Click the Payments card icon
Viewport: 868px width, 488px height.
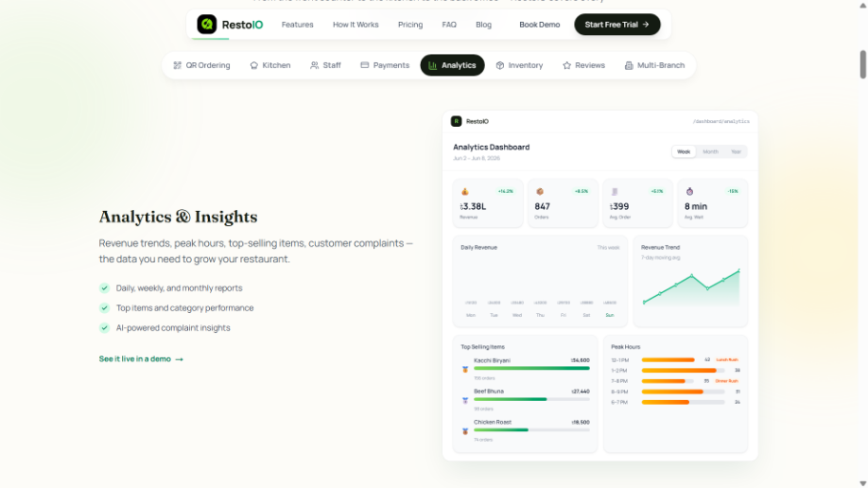point(365,65)
